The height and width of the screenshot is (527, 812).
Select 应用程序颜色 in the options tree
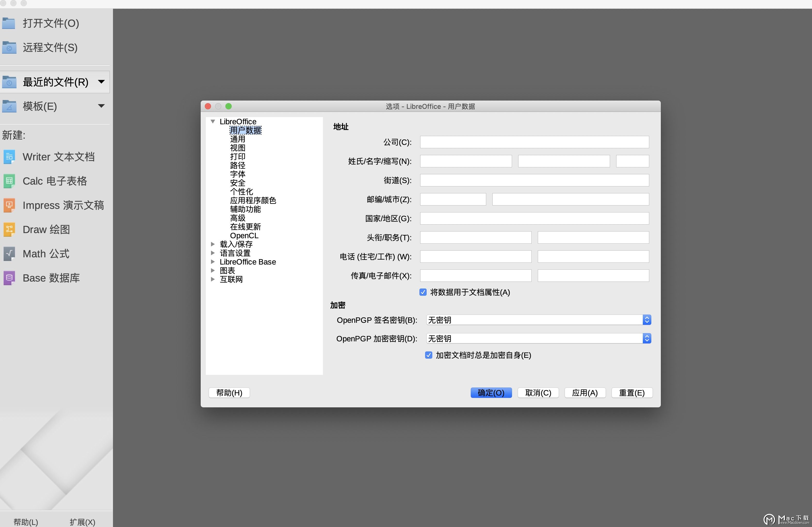[253, 200]
